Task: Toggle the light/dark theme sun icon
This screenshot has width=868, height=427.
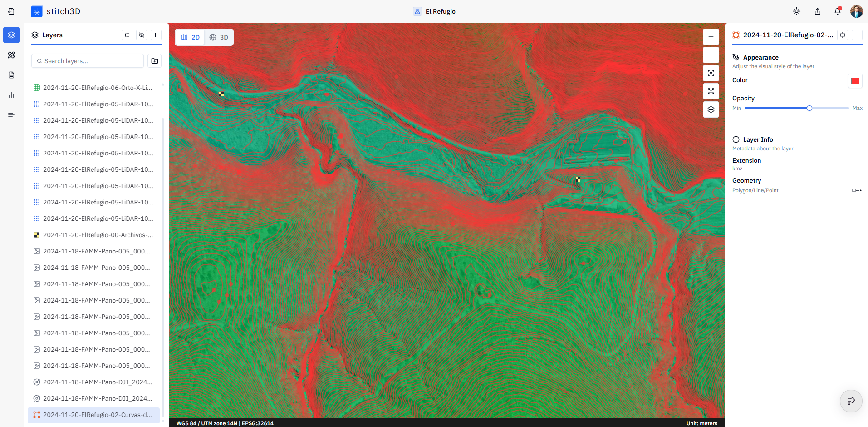Action: (797, 11)
